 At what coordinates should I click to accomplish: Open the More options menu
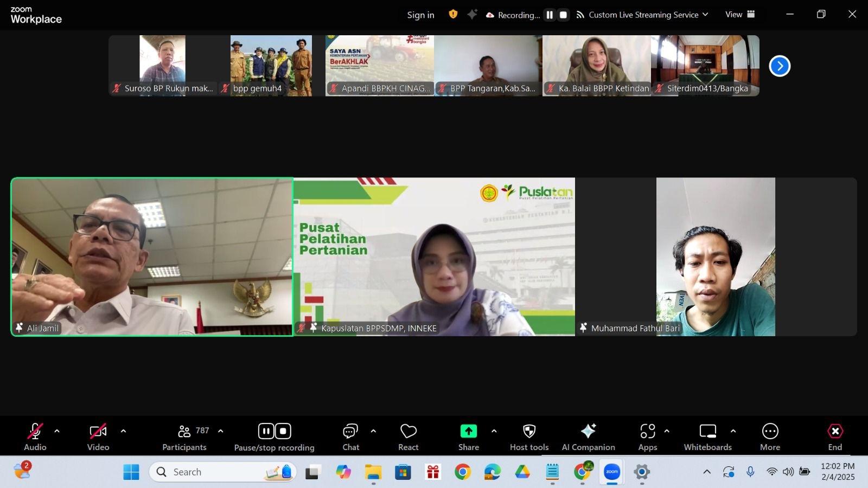[770, 436]
